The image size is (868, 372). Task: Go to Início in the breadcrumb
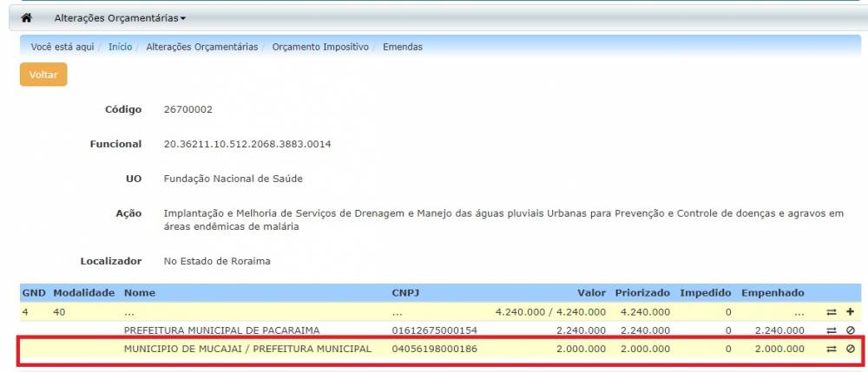coord(120,47)
